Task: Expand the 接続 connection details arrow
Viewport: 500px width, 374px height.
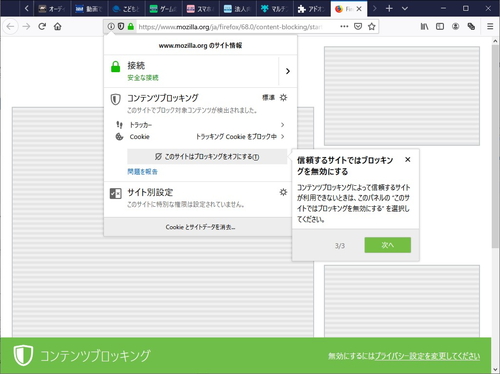Action: [288, 71]
